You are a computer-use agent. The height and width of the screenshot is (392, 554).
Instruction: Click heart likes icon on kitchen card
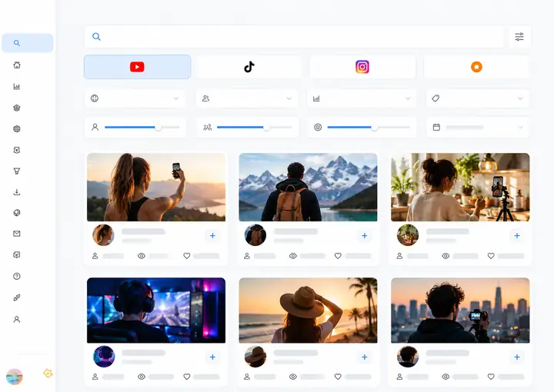click(x=491, y=256)
